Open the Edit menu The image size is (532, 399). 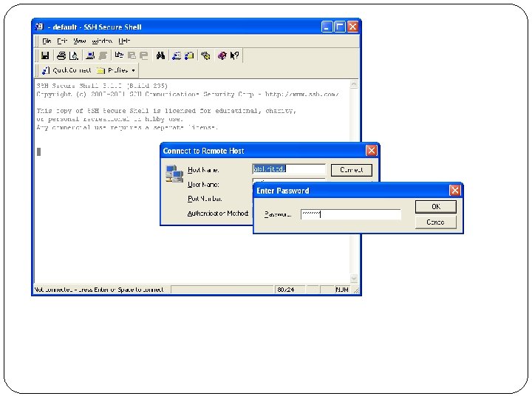pos(62,41)
